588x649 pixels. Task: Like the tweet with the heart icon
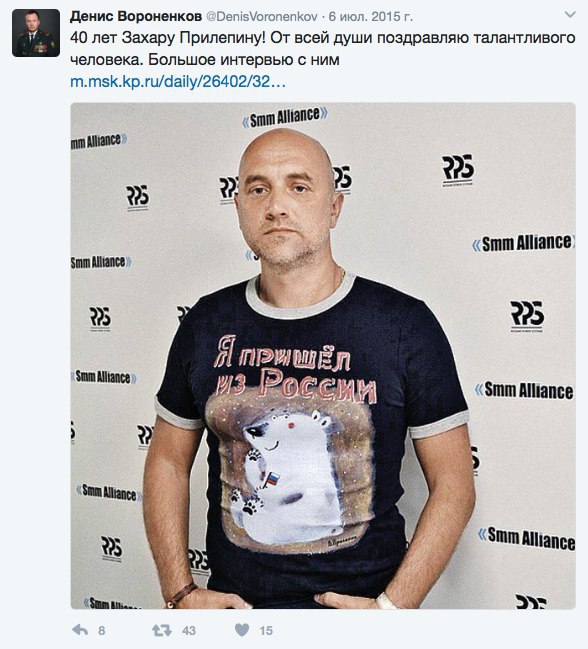[x=242, y=630]
